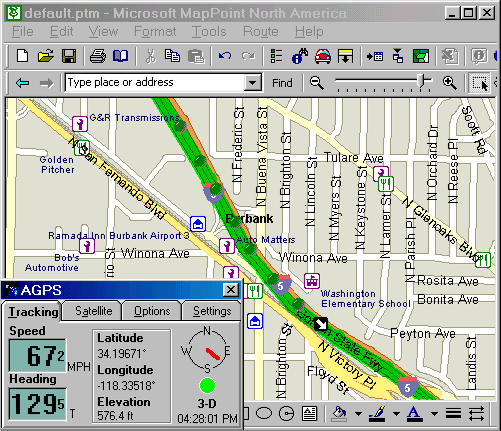
Task: Choose arrow line style icon
Action: click(x=476, y=414)
